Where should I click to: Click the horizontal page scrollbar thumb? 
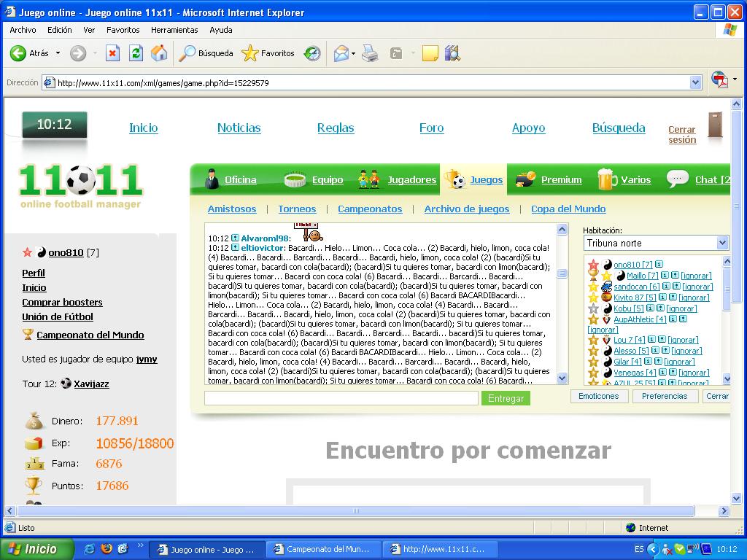tap(355, 510)
